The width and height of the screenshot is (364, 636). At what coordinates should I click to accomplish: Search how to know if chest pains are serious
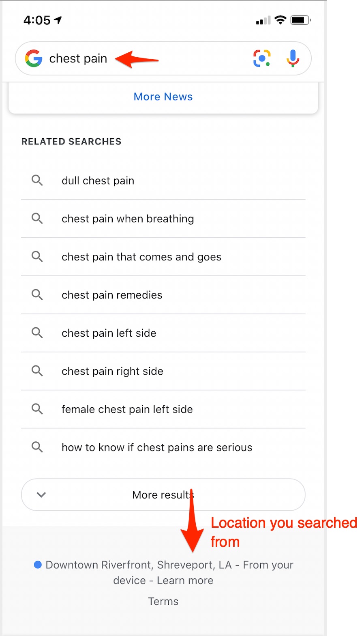point(157,447)
